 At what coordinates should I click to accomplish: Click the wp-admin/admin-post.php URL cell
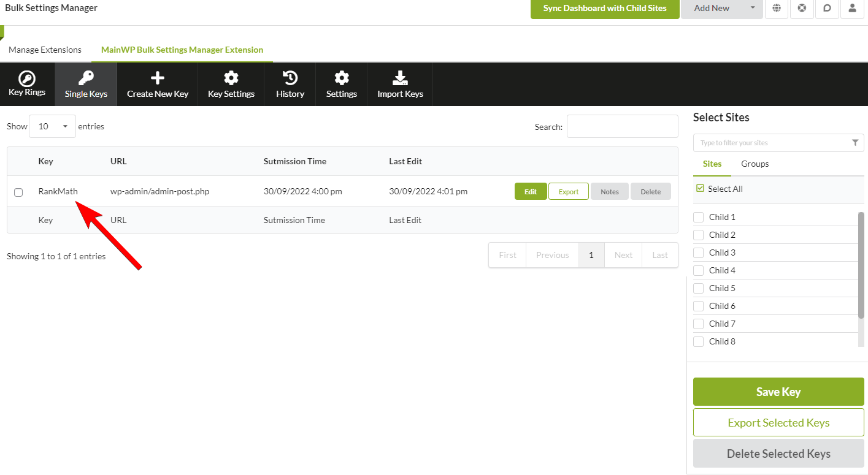tap(159, 191)
